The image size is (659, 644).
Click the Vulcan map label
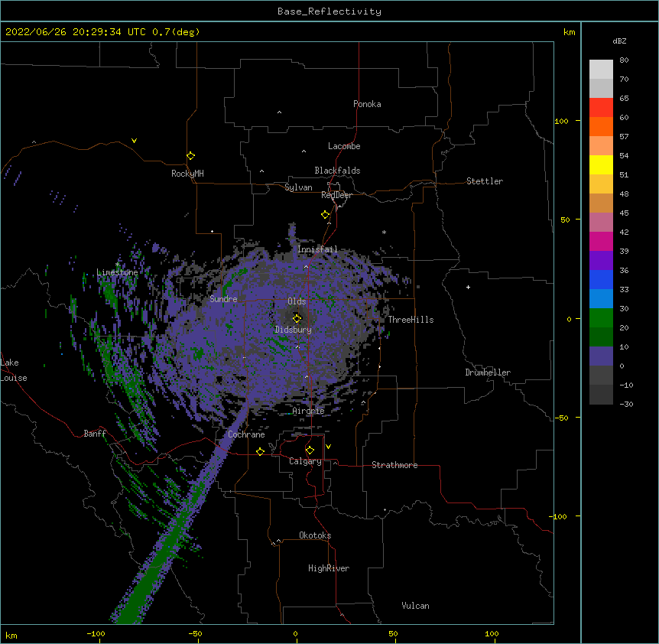pos(415,606)
